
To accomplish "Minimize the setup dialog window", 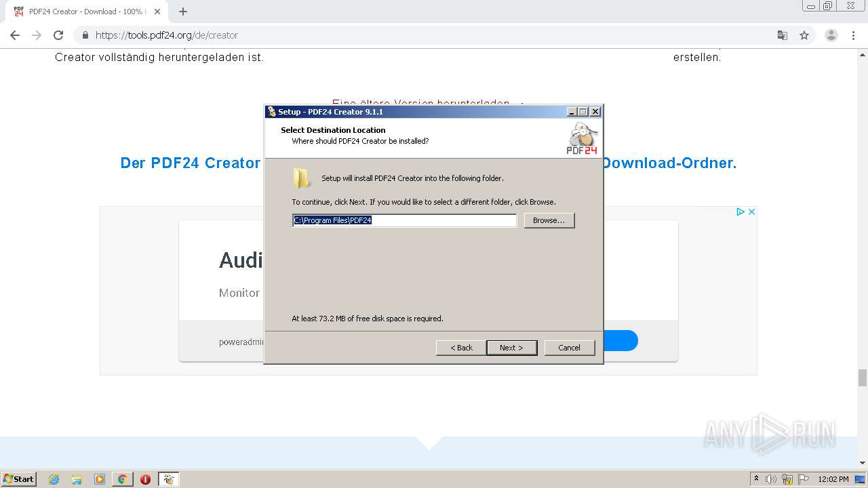I will coord(572,112).
